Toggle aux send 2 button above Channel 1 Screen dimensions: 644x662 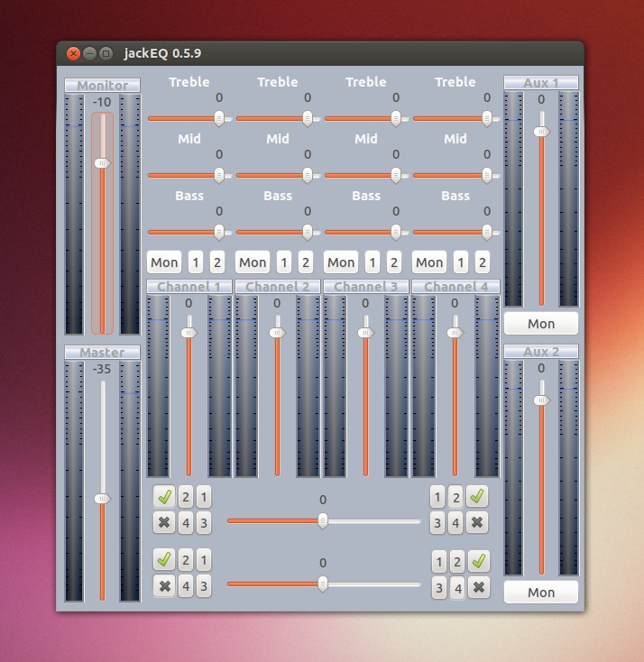(217, 262)
